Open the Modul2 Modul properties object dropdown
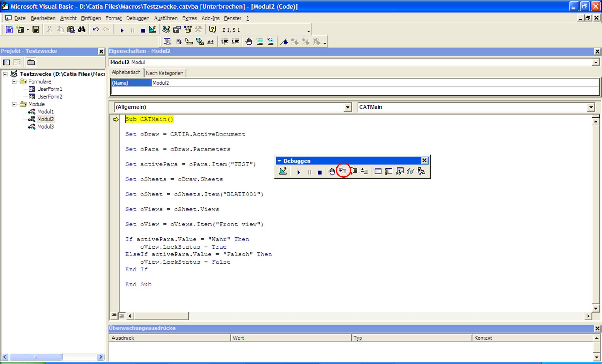The image size is (602, 364). pos(596,62)
